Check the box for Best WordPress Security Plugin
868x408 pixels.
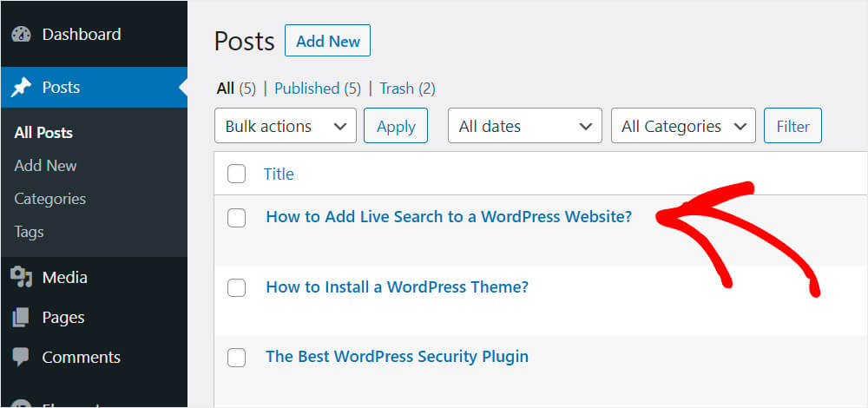(236, 357)
